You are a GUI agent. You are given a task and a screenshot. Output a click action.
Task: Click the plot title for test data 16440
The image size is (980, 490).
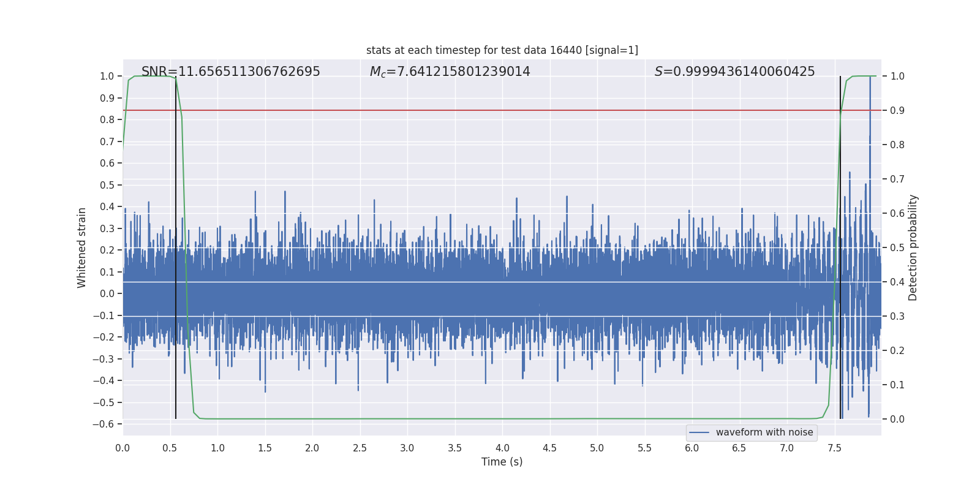coord(502,50)
